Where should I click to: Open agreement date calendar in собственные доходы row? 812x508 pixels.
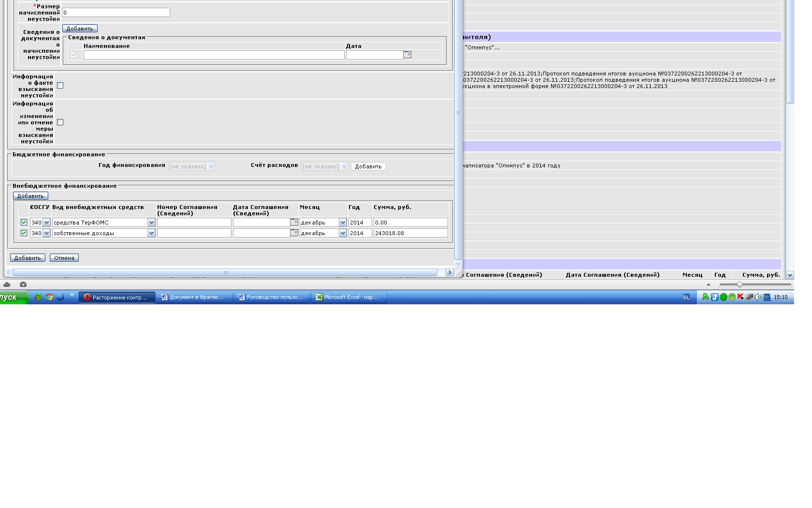294,233
